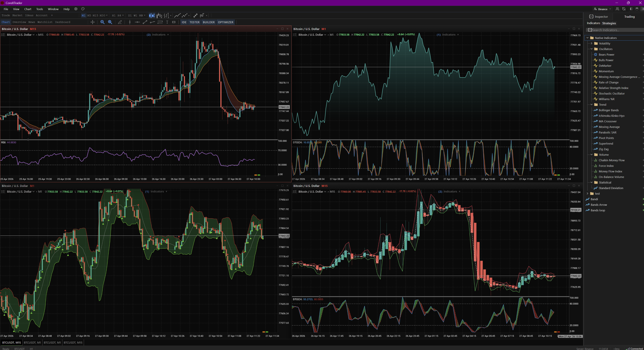Focus the Search Indicators field
Viewport: 644px width, 350px height.
pos(615,30)
